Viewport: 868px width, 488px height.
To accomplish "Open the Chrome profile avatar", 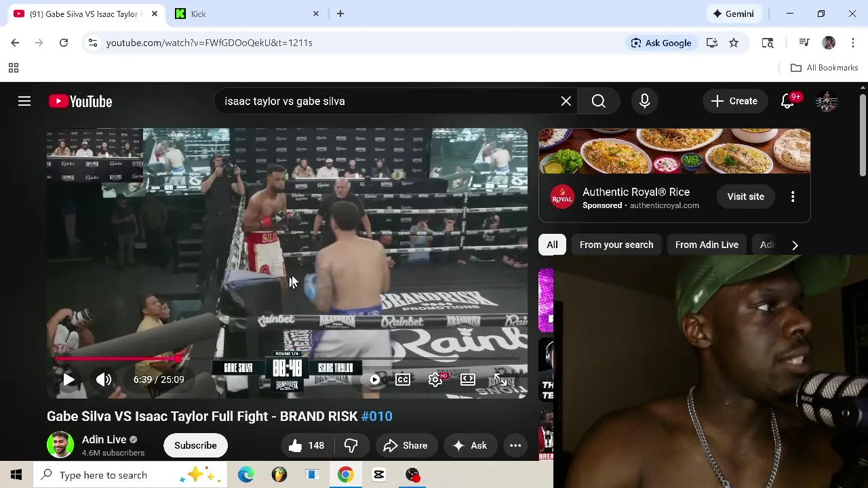I will click(829, 43).
